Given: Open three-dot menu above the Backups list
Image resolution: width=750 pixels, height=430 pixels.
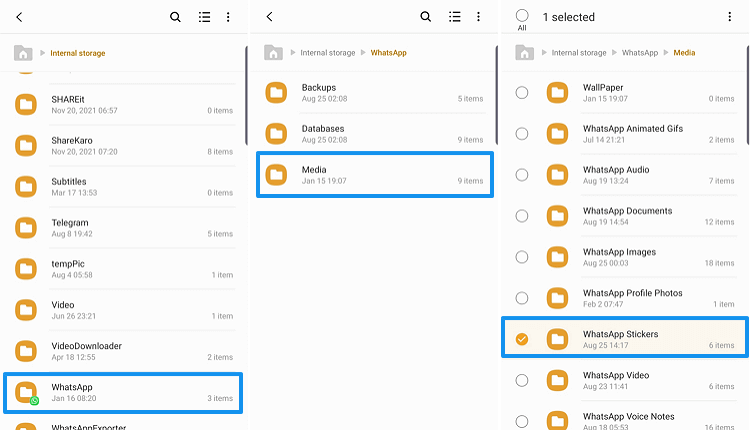Looking at the screenshot, I should coord(478,17).
